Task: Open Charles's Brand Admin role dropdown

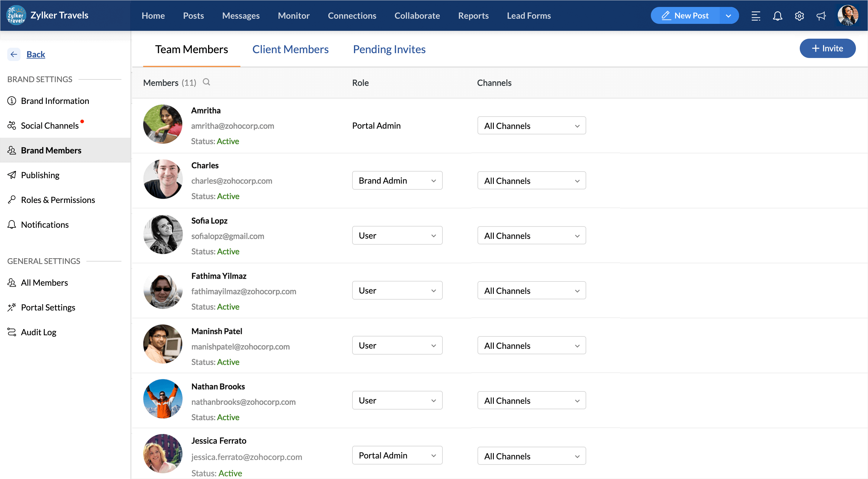Action: click(397, 181)
